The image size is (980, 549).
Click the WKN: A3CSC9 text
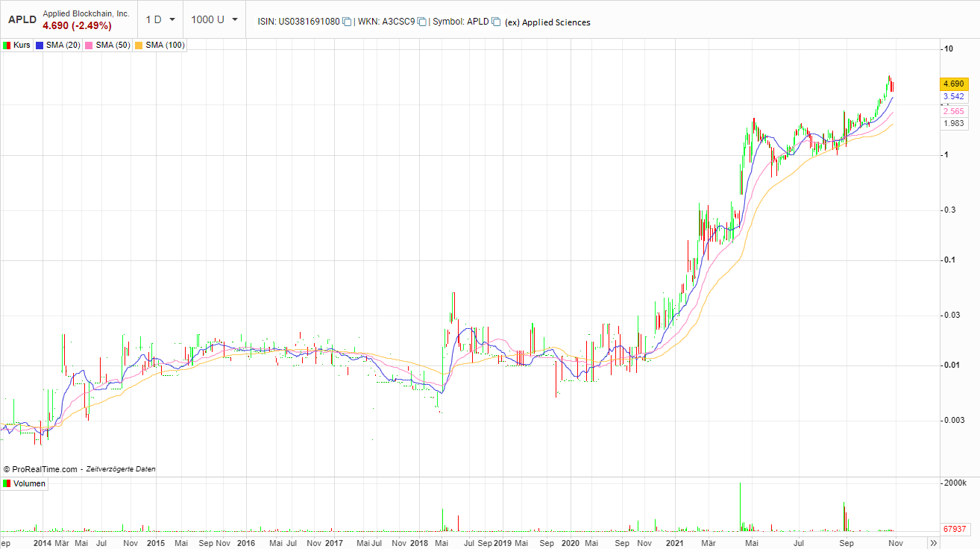click(386, 22)
